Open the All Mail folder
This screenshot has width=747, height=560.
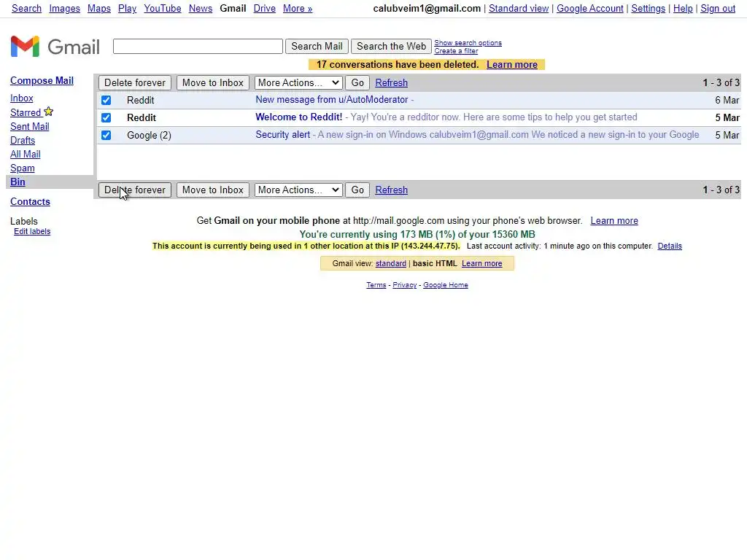point(26,155)
